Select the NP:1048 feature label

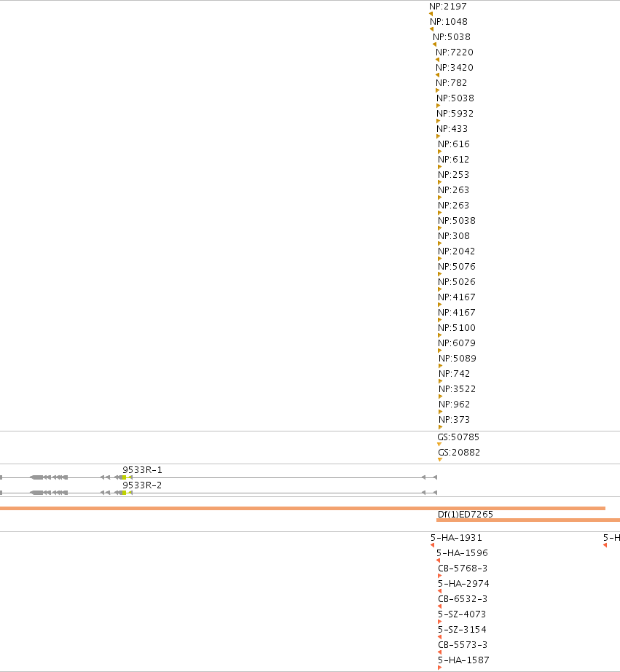pos(449,22)
